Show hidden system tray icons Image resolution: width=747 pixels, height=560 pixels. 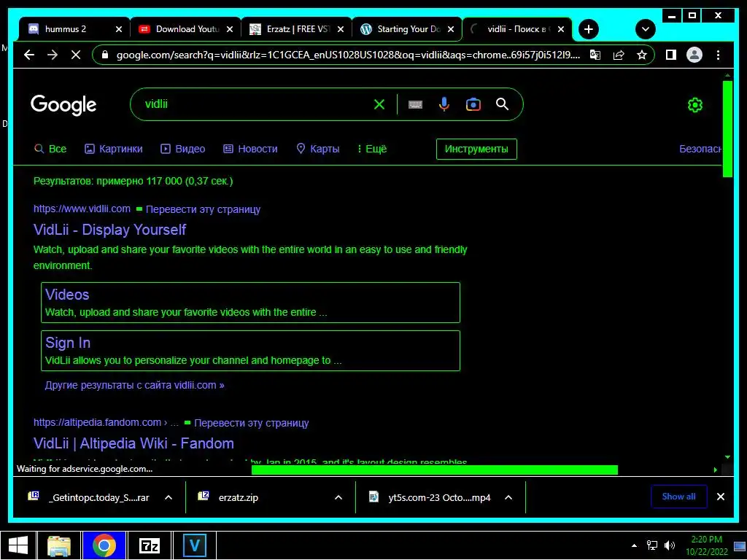pos(634,545)
